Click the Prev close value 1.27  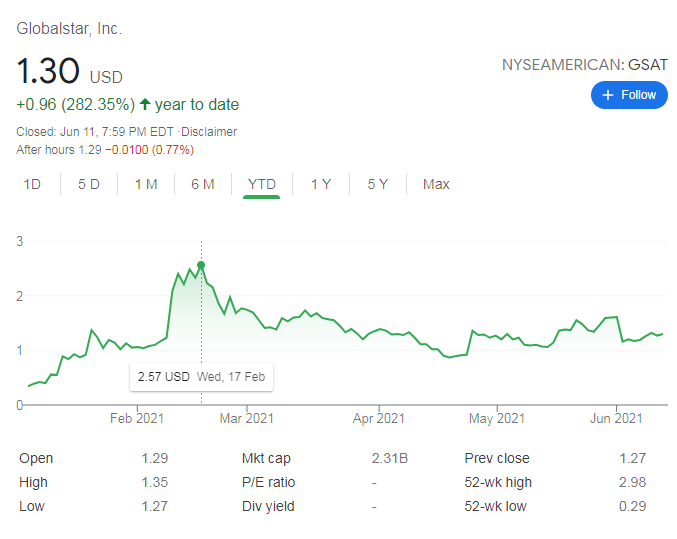click(x=633, y=458)
